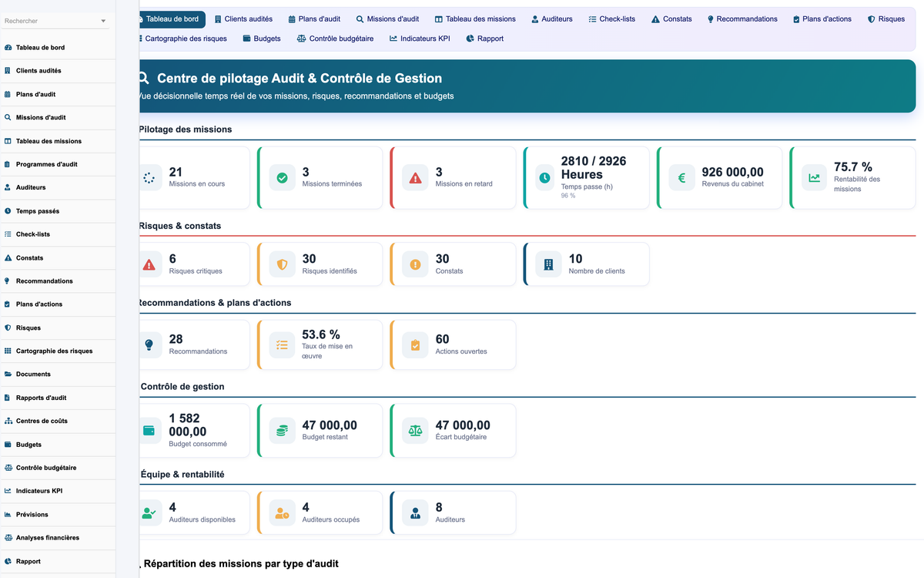Click the Cartographie des risques sidebar grid icon

coord(8,351)
